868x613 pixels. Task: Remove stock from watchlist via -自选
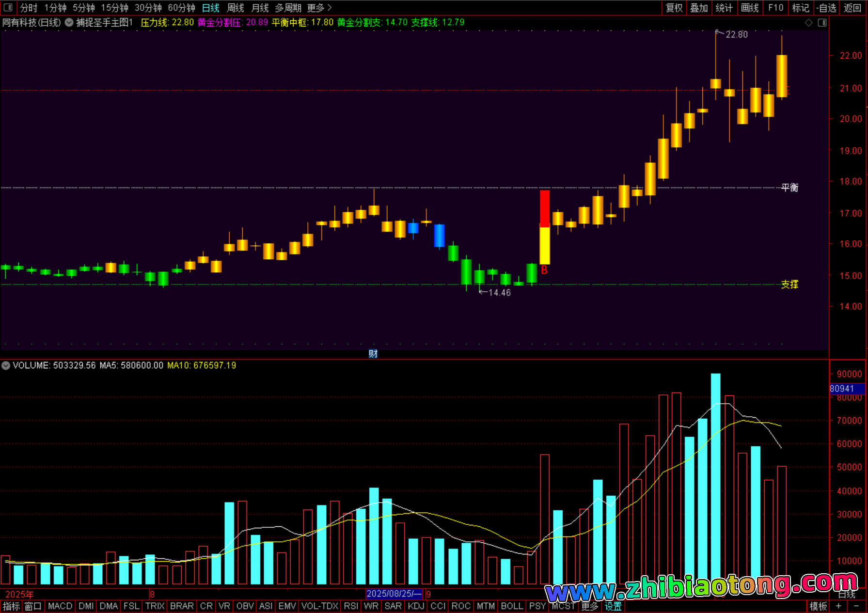[x=826, y=8]
